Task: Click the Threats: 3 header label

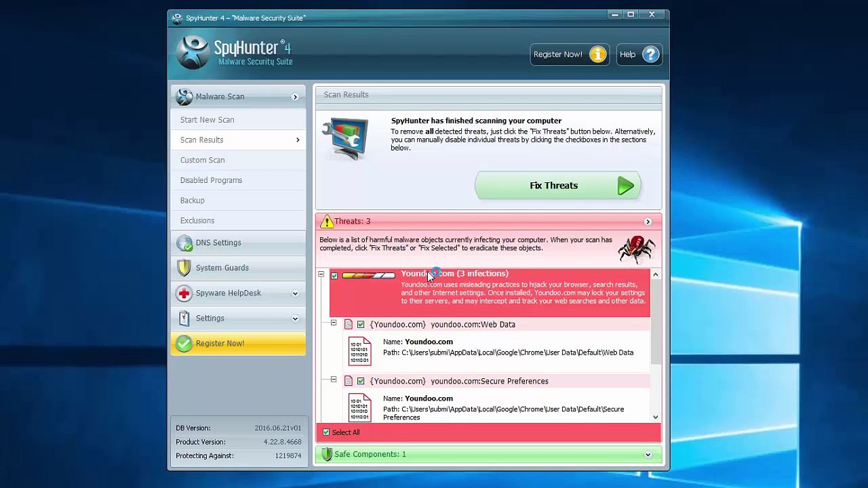Action: click(x=352, y=222)
